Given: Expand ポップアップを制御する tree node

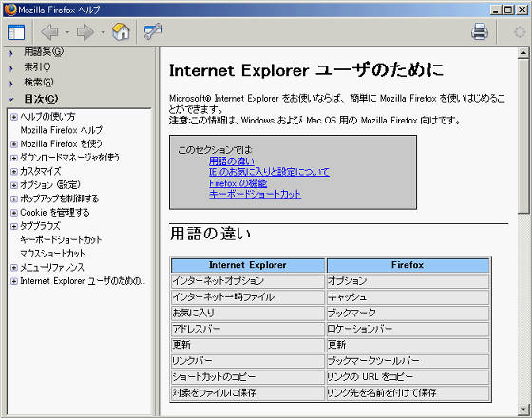Looking at the screenshot, I should (x=14, y=199).
